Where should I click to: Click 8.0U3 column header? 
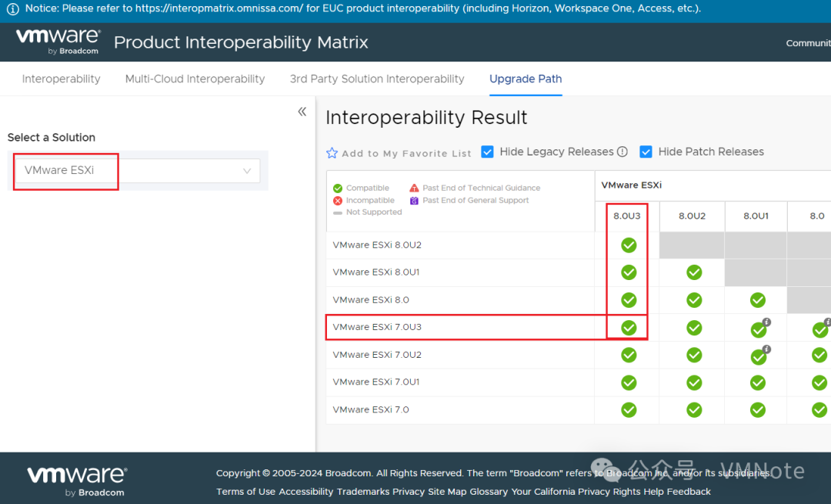point(627,216)
